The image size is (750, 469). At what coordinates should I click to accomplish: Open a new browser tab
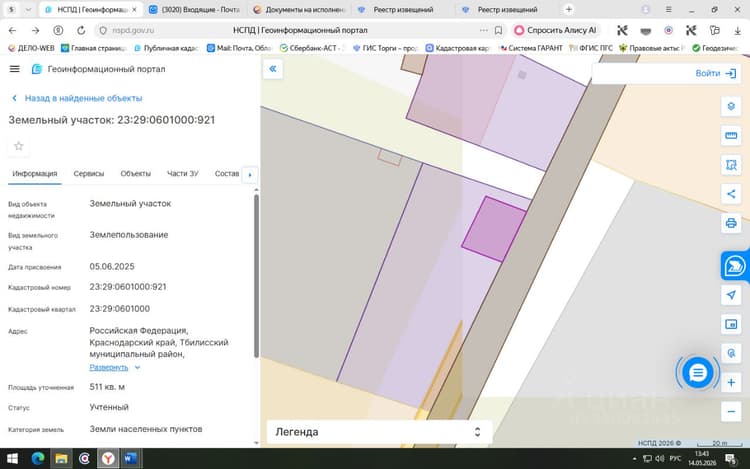point(569,9)
